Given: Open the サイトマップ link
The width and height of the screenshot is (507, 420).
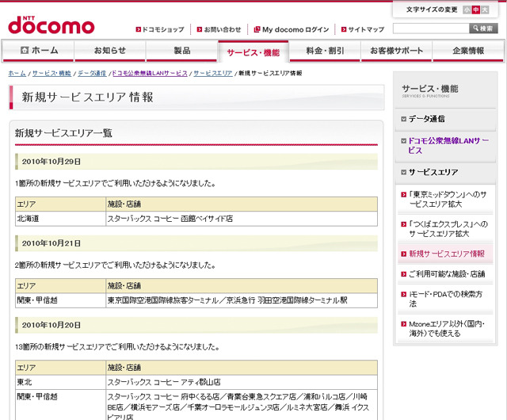Looking at the screenshot, I should 366,29.
